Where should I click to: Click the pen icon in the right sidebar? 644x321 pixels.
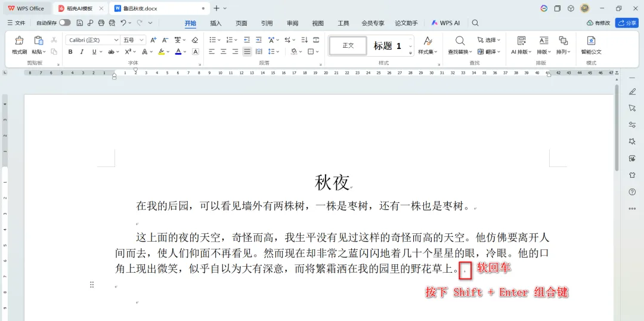pyautogui.click(x=632, y=92)
